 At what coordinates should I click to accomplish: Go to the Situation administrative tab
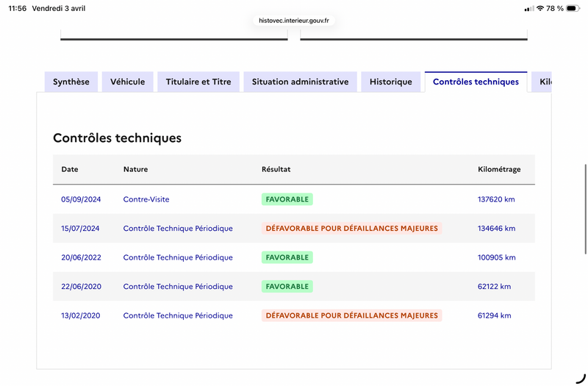pos(300,82)
